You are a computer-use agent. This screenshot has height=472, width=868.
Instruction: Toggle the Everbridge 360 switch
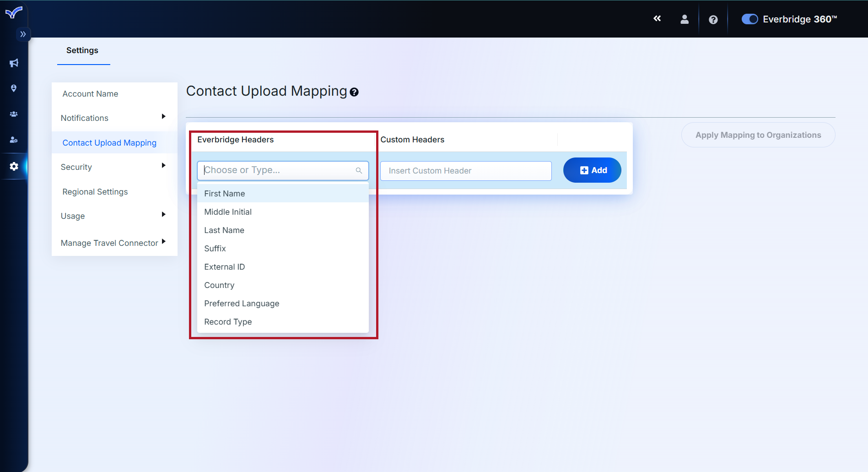pyautogui.click(x=749, y=19)
